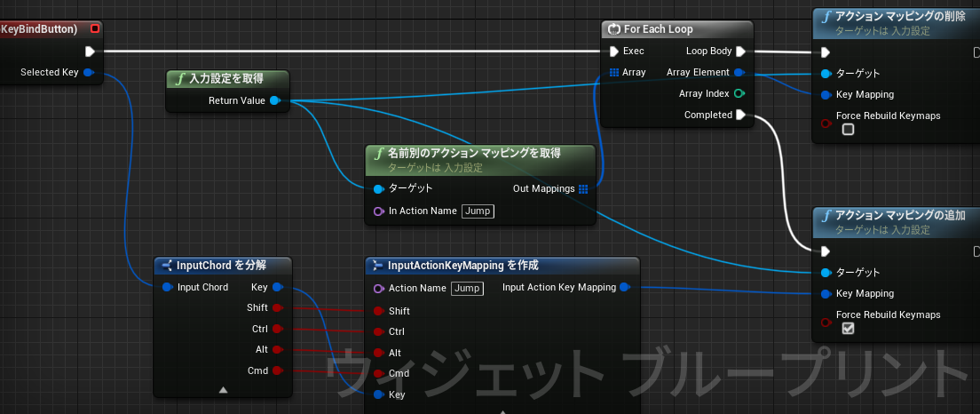Uncheck Force Rebuild Keymaps on アクション マッピングの追加
The height and width of the screenshot is (414, 980).
(x=848, y=329)
